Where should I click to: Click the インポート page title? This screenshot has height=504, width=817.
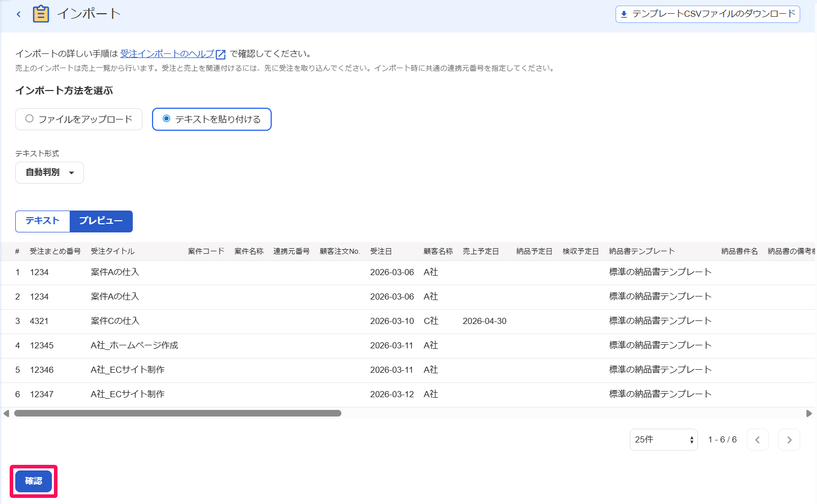point(89,14)
